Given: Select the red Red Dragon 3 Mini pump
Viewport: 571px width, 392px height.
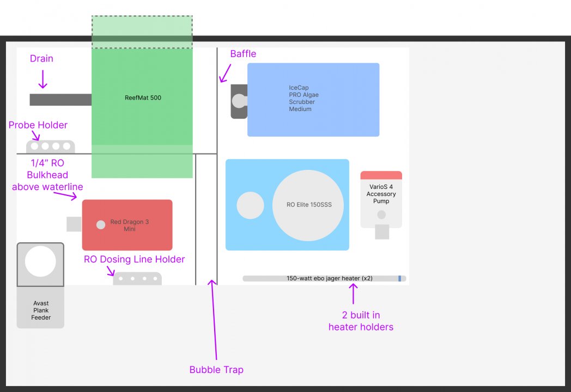Looking at the screenshot, I should [127, 225].
